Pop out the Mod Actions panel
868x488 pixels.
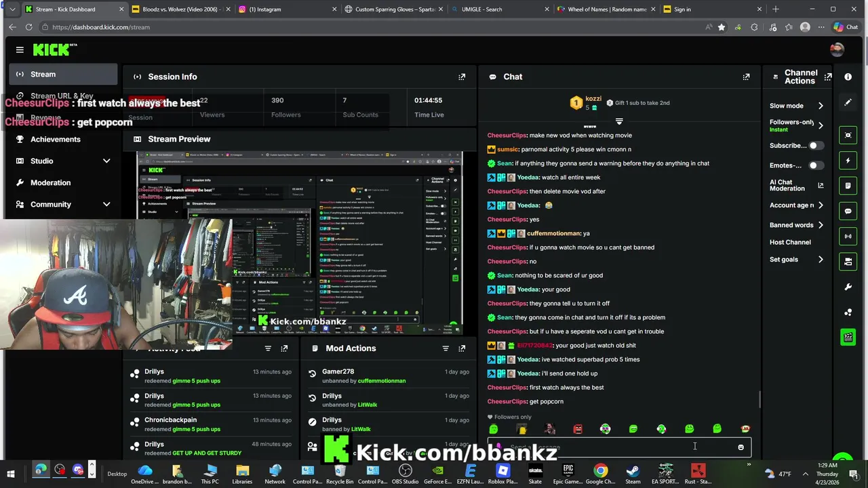(462, 348)
